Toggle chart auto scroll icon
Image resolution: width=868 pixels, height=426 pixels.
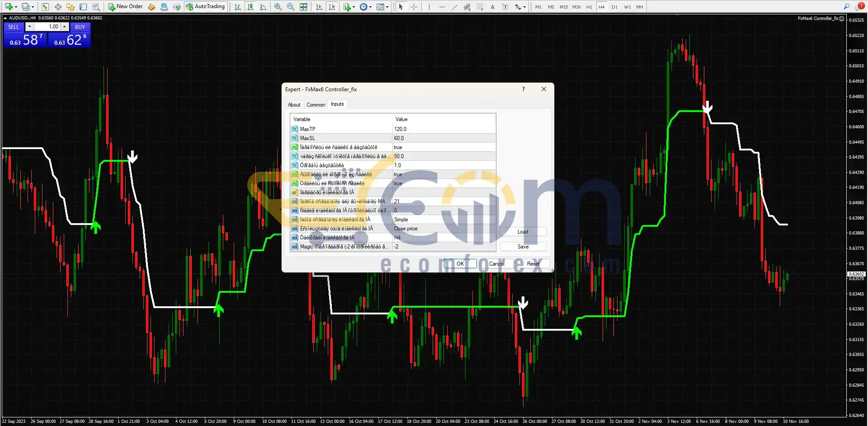coord(319,7)
